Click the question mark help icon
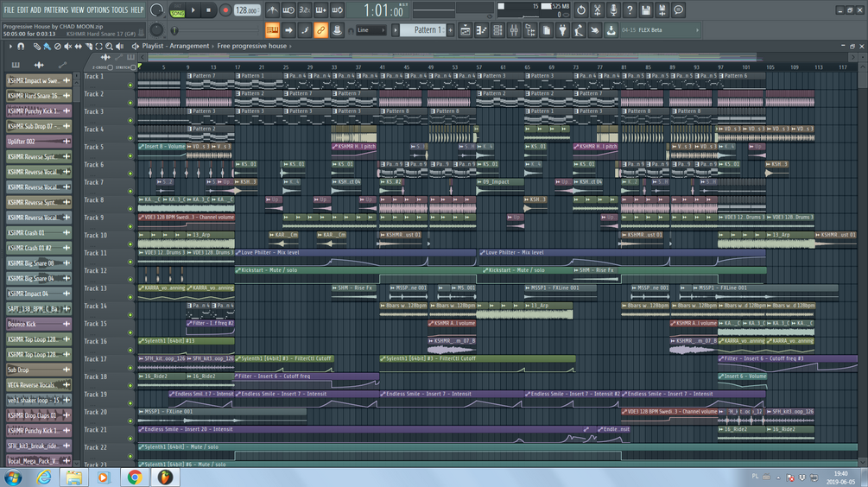The image size is (868, 487). point(630,10)
